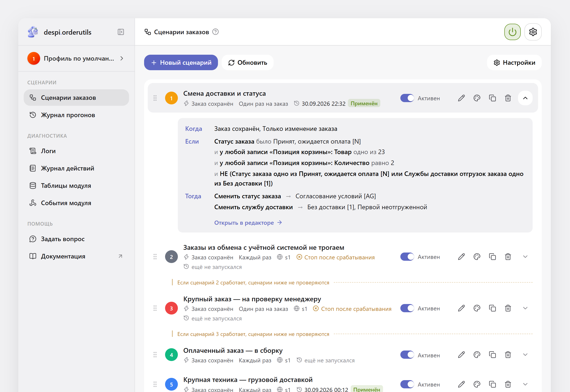Follow 'Открыть в редакторе' link
The image size is (570, 392).
[248, 223]
